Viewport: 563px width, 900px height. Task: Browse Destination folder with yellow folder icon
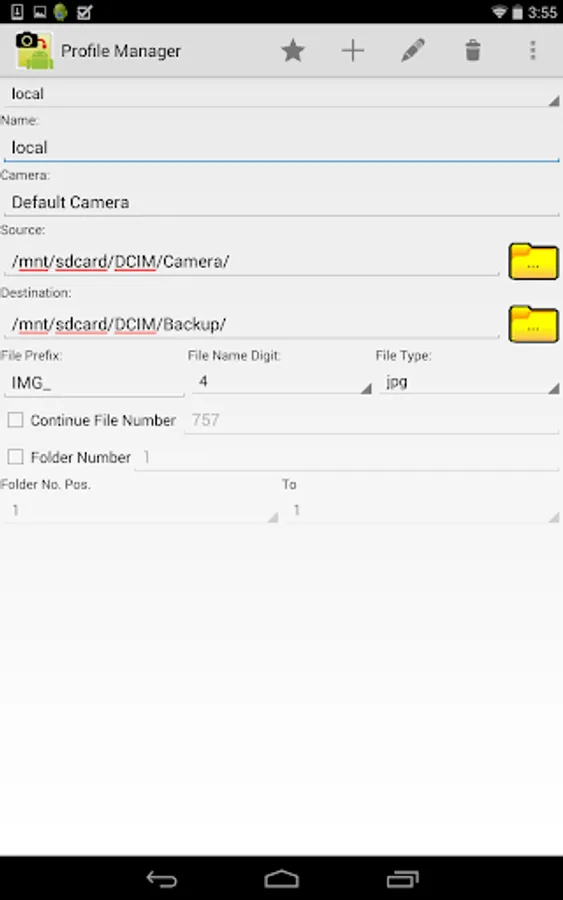click(533, 324)
